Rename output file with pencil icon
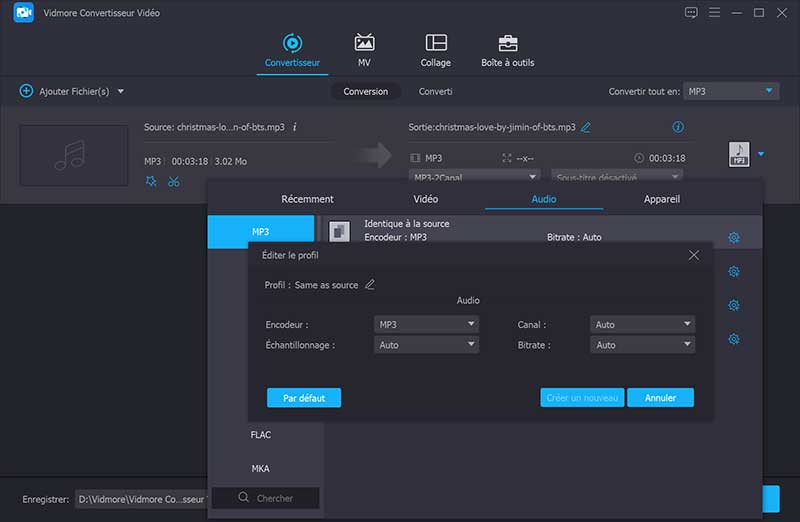 click(x=586, y=127)
